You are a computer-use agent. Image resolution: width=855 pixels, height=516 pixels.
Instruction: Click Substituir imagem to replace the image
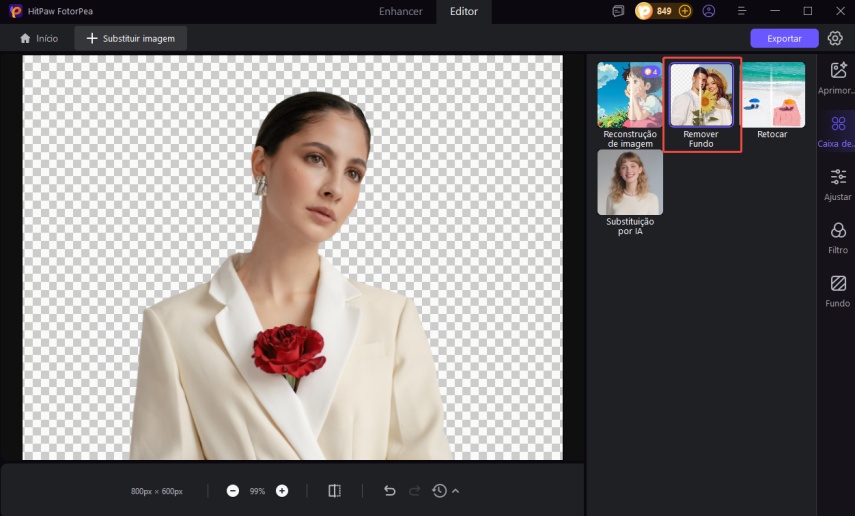pyautogui.click(x=130, y=38)
